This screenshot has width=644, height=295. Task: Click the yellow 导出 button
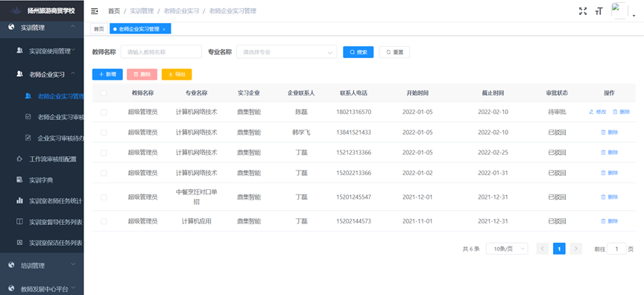177,74
